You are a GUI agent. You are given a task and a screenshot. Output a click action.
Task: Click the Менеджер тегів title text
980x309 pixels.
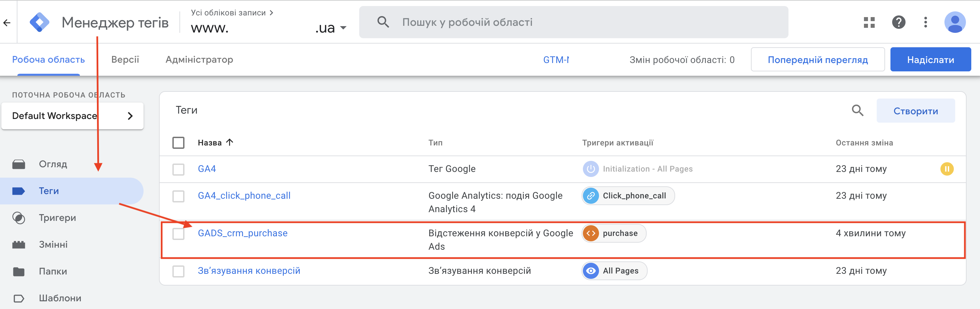pos(115,22)
